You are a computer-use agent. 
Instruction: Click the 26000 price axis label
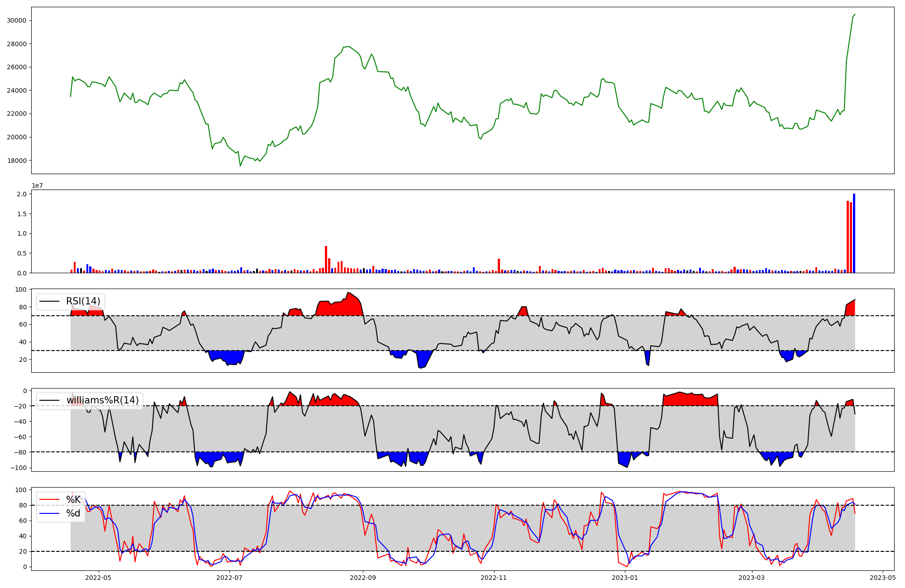[x=17, y=67]
